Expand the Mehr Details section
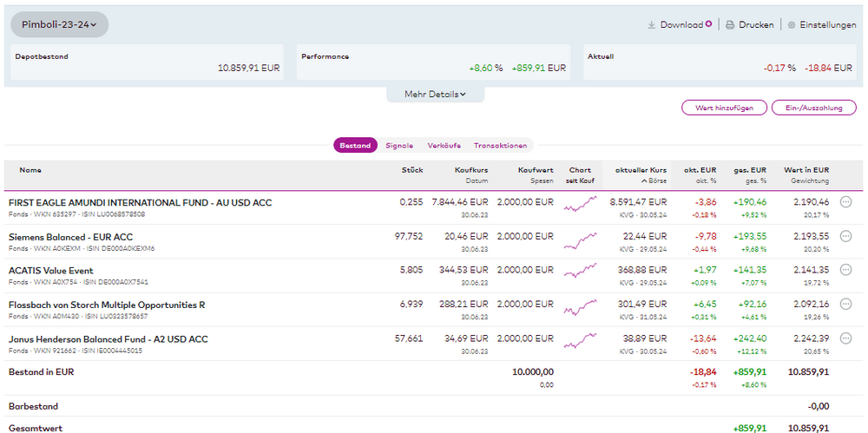The image size is (868, 433). (435, 94)
